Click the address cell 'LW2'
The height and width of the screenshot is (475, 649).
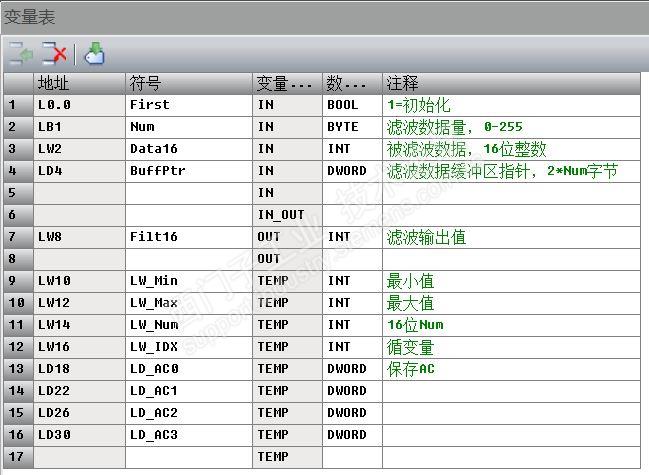pyautogui.click(x=79, y=149)
